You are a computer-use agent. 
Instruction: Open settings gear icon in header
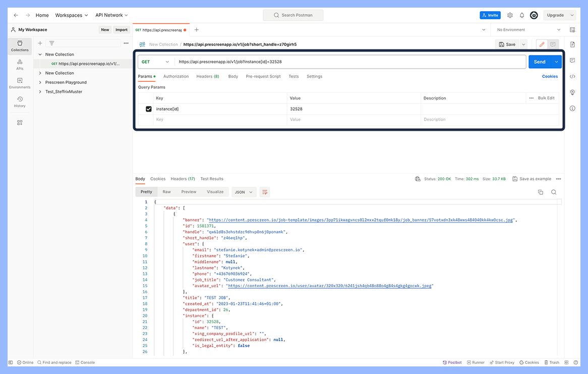[x=510, y=15]
